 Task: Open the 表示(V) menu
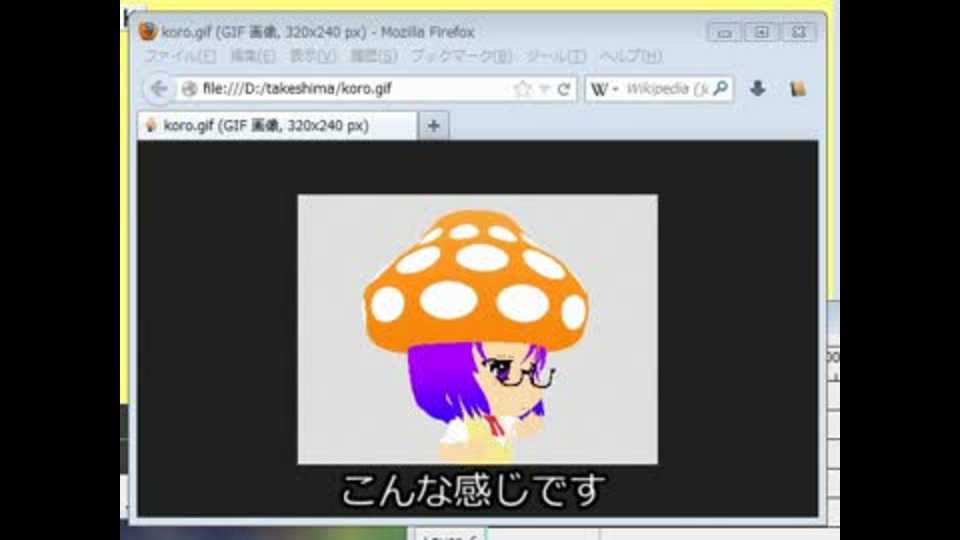(313, 56)
